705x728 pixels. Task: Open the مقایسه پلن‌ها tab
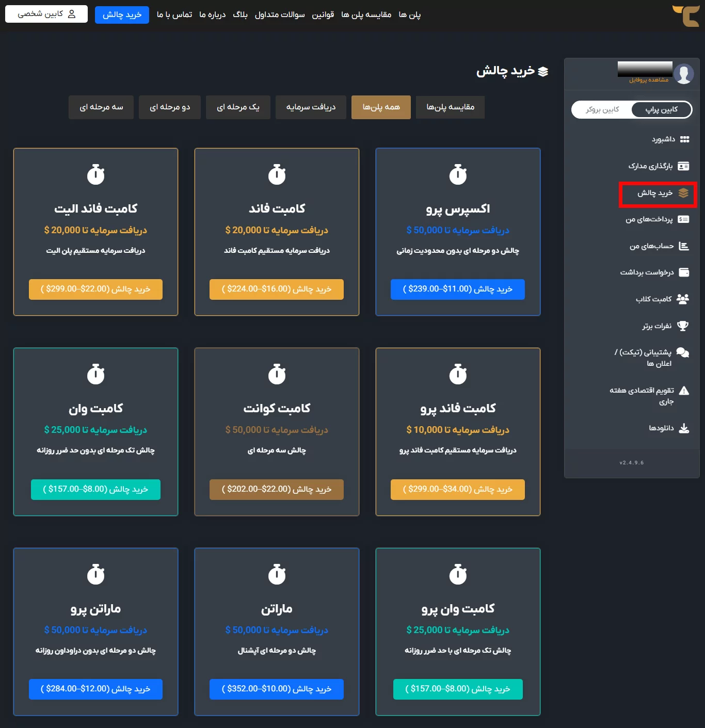pyautogui.click(x=450, y=107)
